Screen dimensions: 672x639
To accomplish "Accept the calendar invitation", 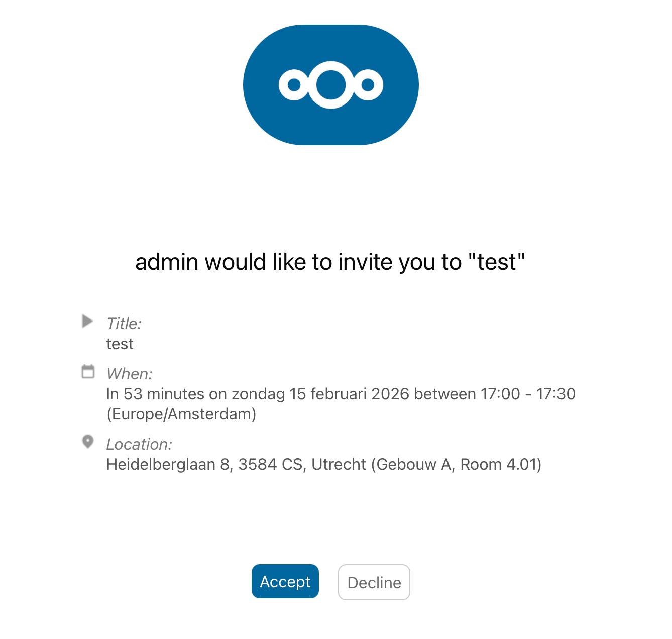I will click(285, 581).
